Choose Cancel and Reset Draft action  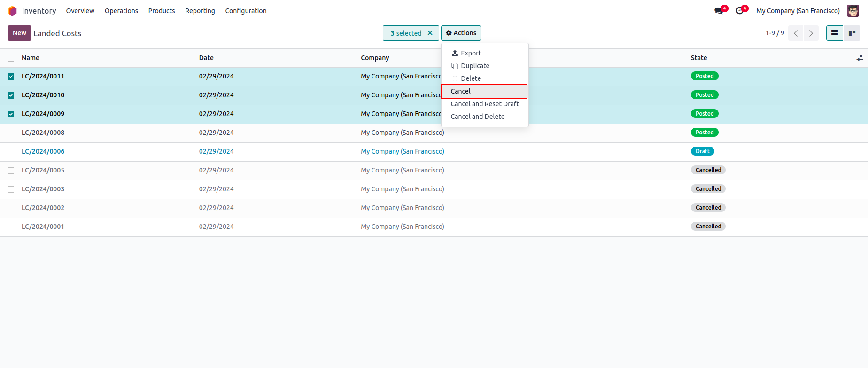[x=484, y=104]
